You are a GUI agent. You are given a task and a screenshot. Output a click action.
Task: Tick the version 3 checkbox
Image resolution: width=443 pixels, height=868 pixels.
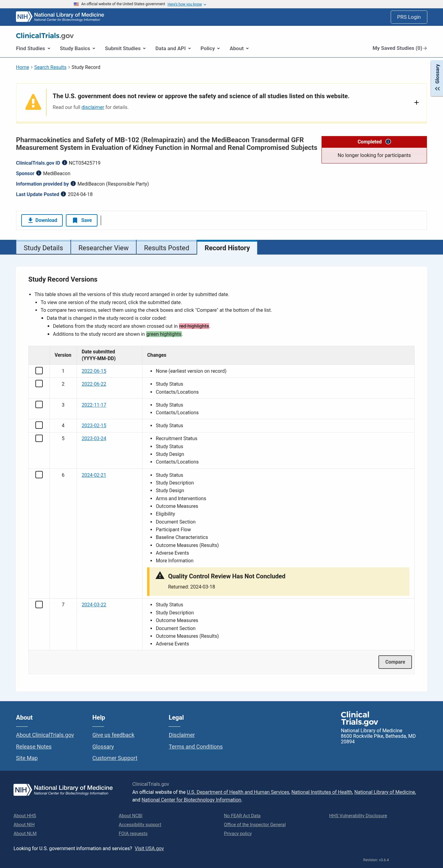39,404
